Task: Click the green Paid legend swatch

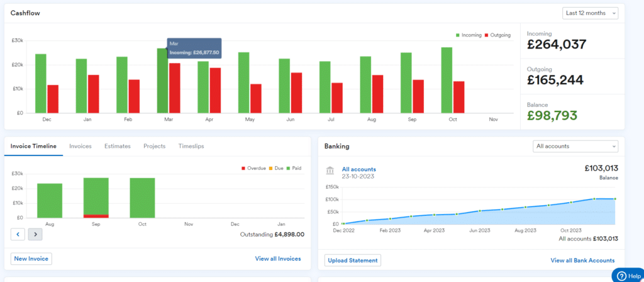Action: [288, 168]
